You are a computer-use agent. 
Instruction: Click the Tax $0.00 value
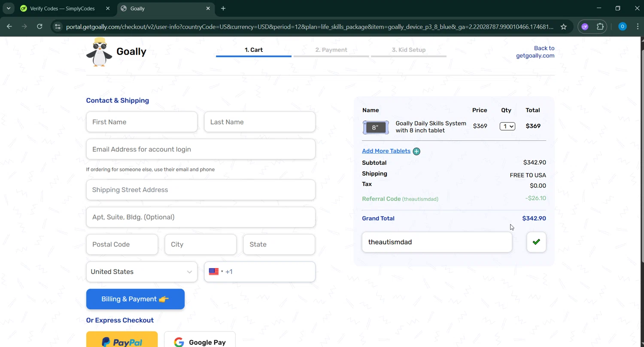tap(538, 186)
